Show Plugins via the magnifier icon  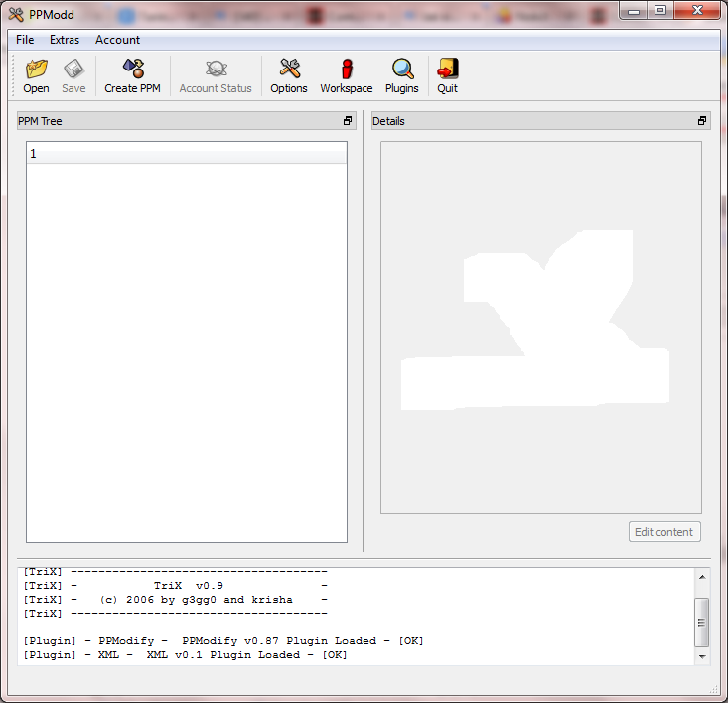[402, 76]
